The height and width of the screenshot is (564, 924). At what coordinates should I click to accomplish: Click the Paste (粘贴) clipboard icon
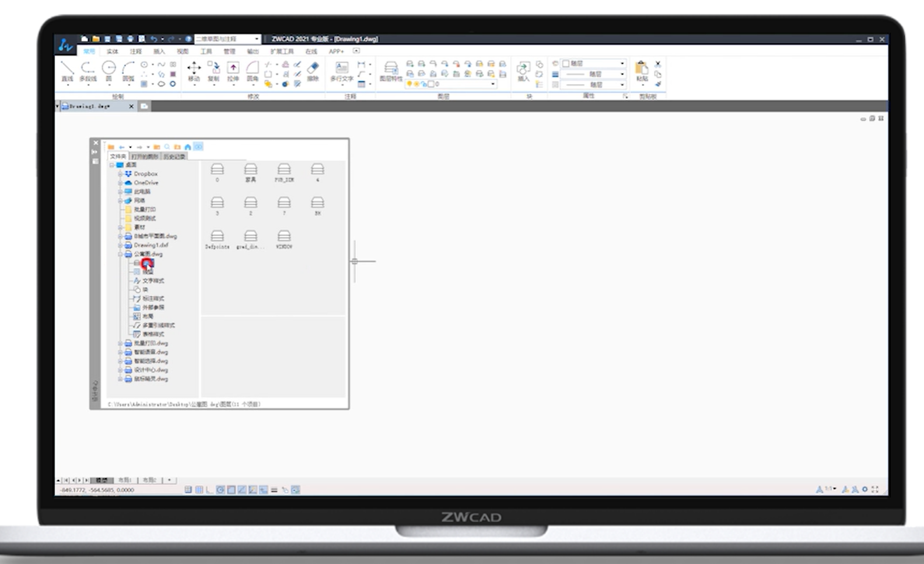[x=642, y=70]
